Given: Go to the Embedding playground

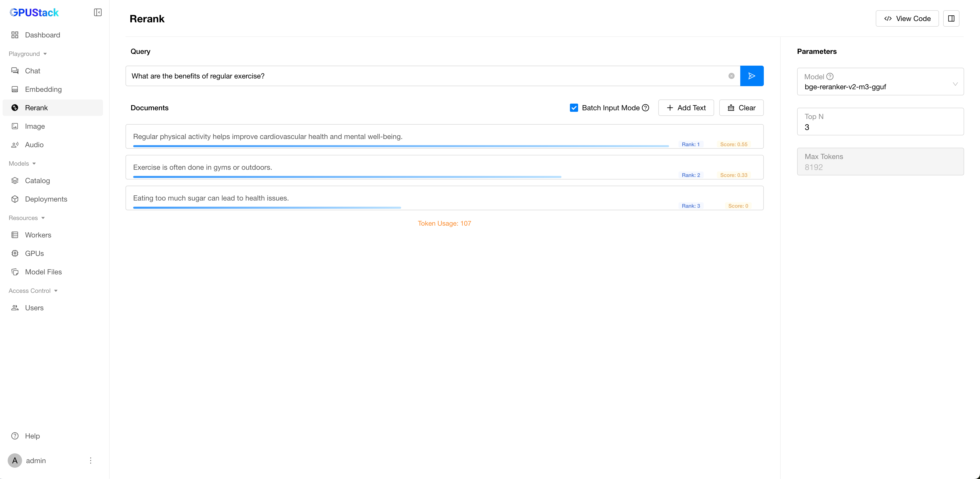Looking at the screenshot, I should pyautogui.click(x=43, y=89).
